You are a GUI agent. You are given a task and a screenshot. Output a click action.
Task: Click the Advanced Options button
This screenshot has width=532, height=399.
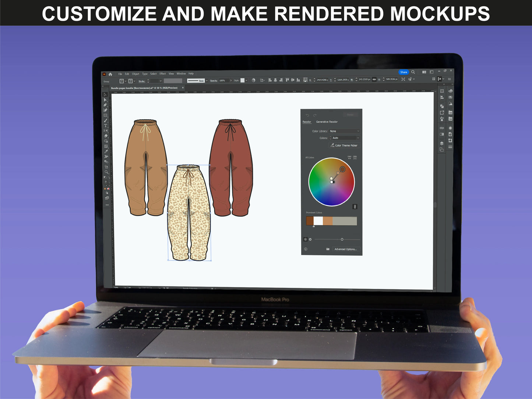coord(345,249)
